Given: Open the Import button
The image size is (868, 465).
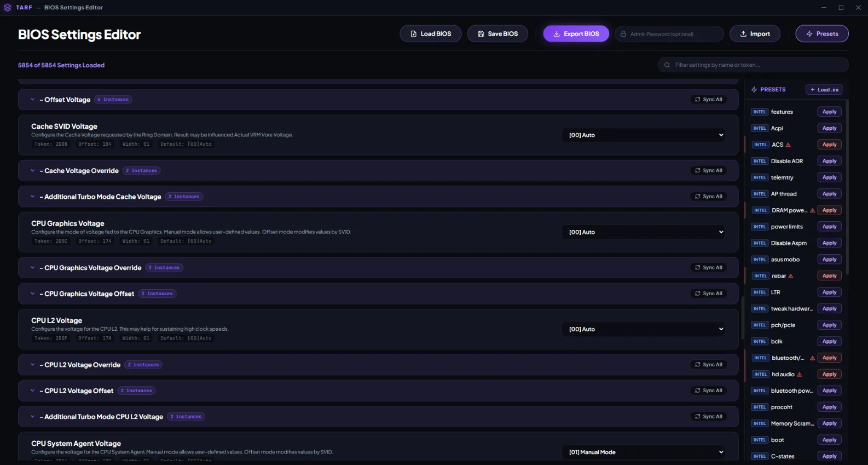Looking at the screenshot, I should [x=755, y=34].
